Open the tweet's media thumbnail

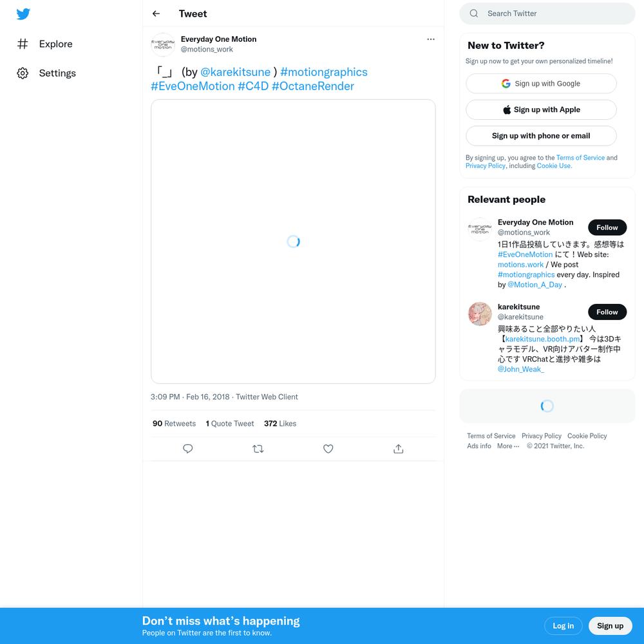[293, 241]
